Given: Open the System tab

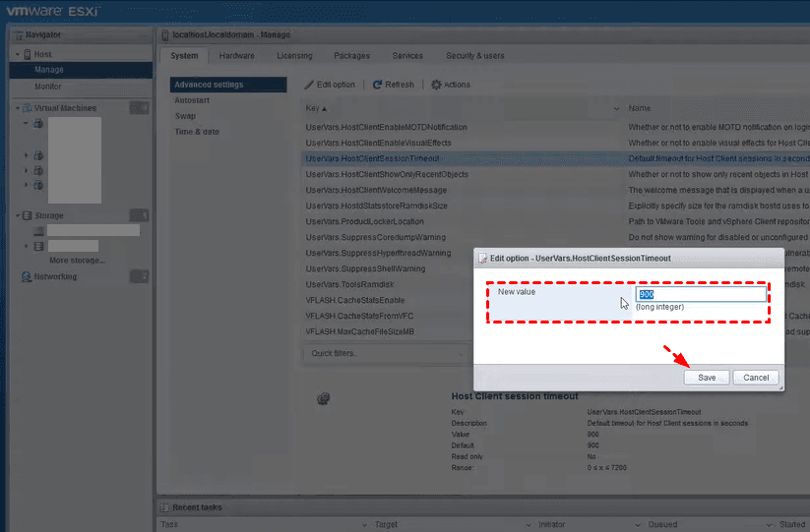Looking at the screenshot, I should click(x=184, y=56).
